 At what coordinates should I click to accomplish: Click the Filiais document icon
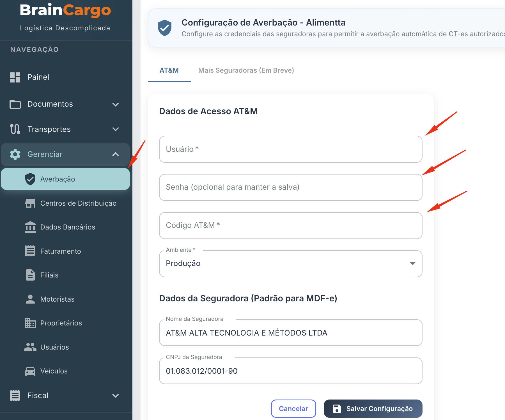[30, 275]
